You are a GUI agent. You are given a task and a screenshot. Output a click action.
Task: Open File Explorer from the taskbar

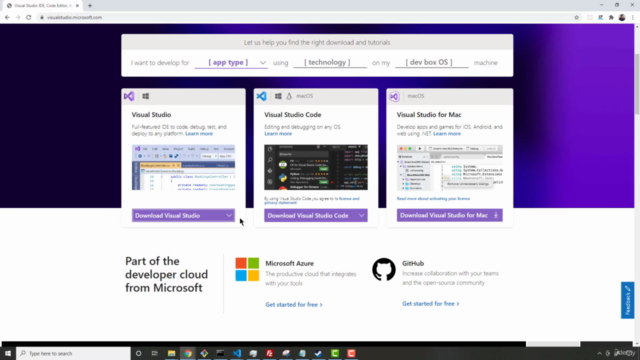point(171,353)
